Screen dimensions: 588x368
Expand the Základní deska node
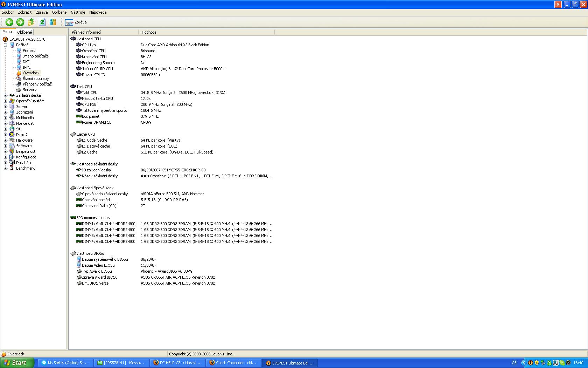(x=5, y=95)
